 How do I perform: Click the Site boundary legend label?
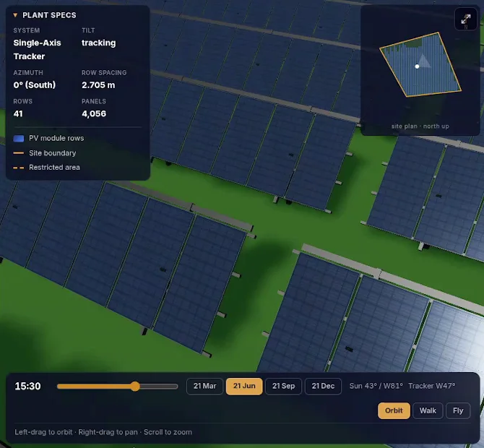(53, 153)
